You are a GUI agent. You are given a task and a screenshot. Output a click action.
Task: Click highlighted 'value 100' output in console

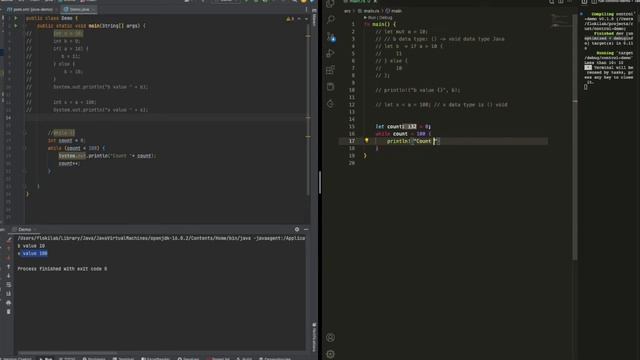click(x=35, y=253)
